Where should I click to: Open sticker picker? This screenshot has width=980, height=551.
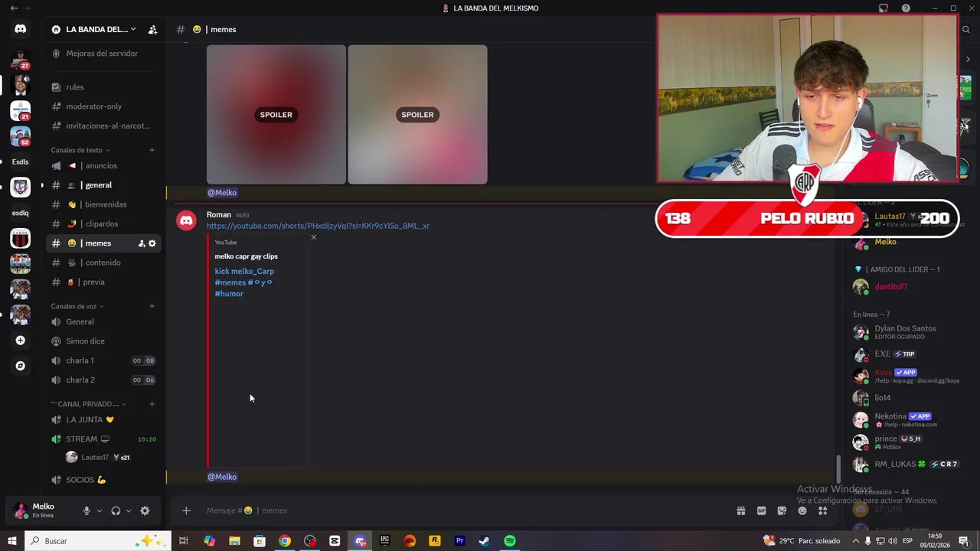pyautogui.click(x=782, y=510)
